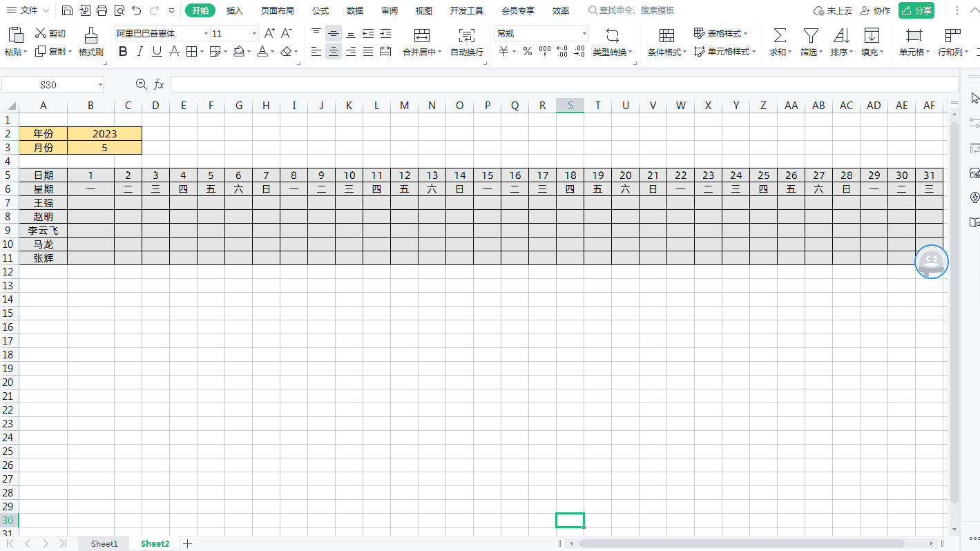
Task: Select the Format Painter (格式刷)
Action: (90, 42)
